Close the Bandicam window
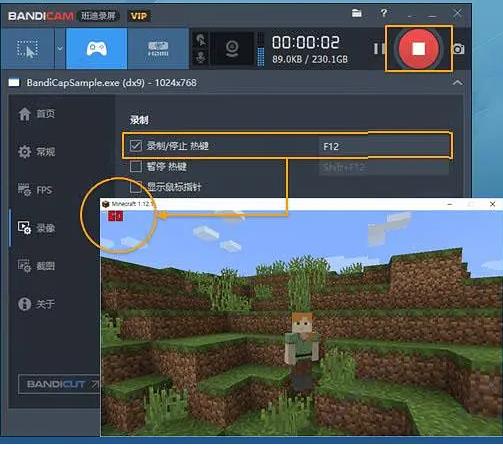 coord(458,13)
